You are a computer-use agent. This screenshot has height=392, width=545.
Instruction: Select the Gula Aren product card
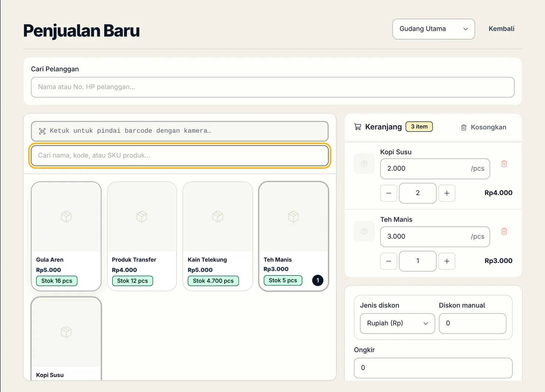click(x=66, y=236)
